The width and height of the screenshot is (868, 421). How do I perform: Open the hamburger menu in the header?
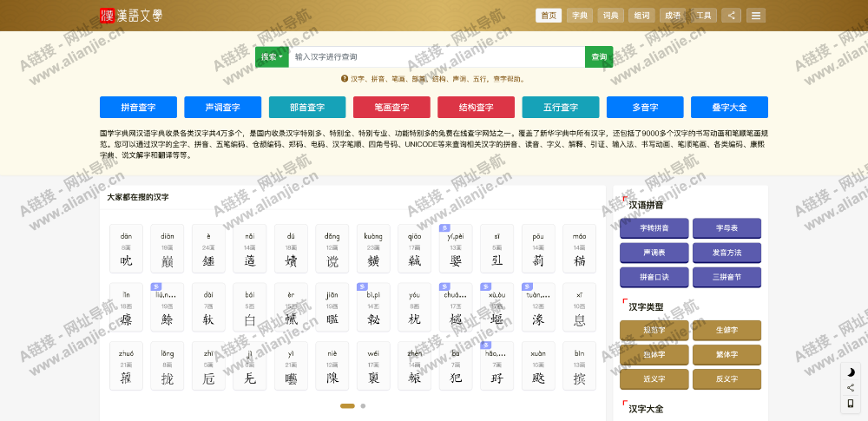tap(756, 16)
